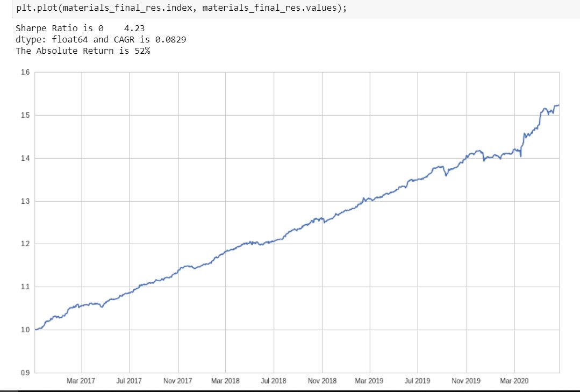This screenshot has height=392, width=580.
Task: Click the Nov 2017 x-axis label
Action: 177,380
